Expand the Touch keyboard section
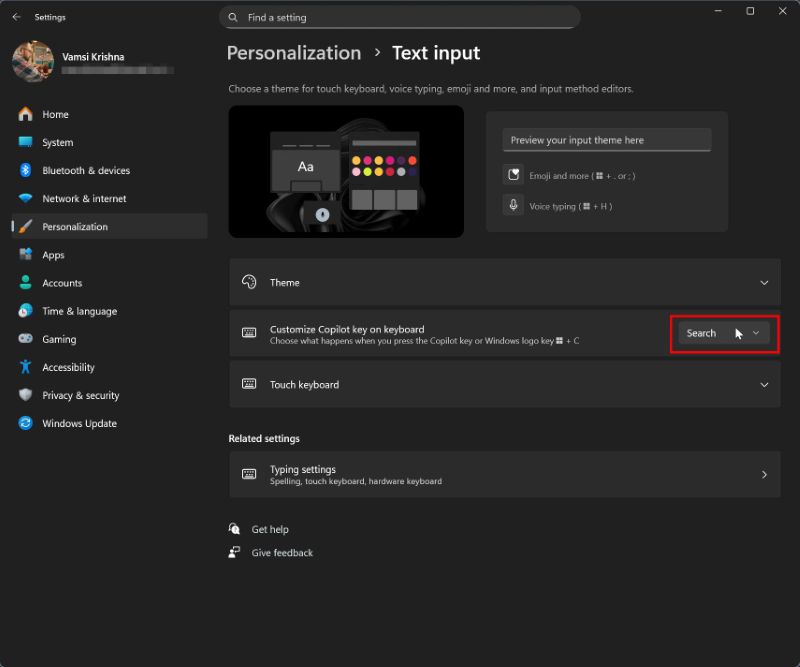The image size is (800, 667). coord(504,385)
